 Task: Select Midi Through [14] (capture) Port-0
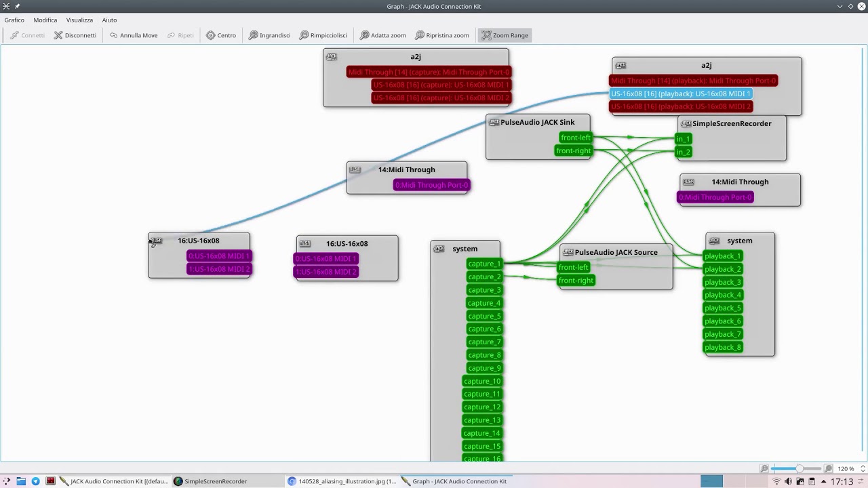coord(429,72)
